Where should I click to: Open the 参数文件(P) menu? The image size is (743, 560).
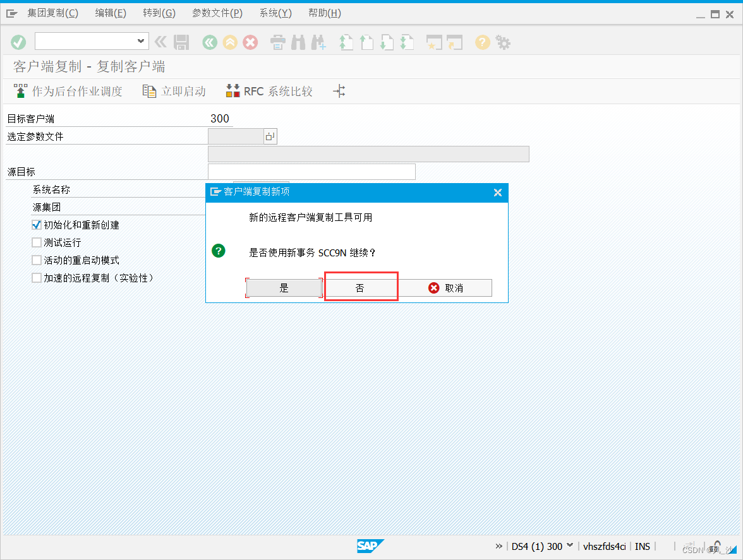click(217, 13)
